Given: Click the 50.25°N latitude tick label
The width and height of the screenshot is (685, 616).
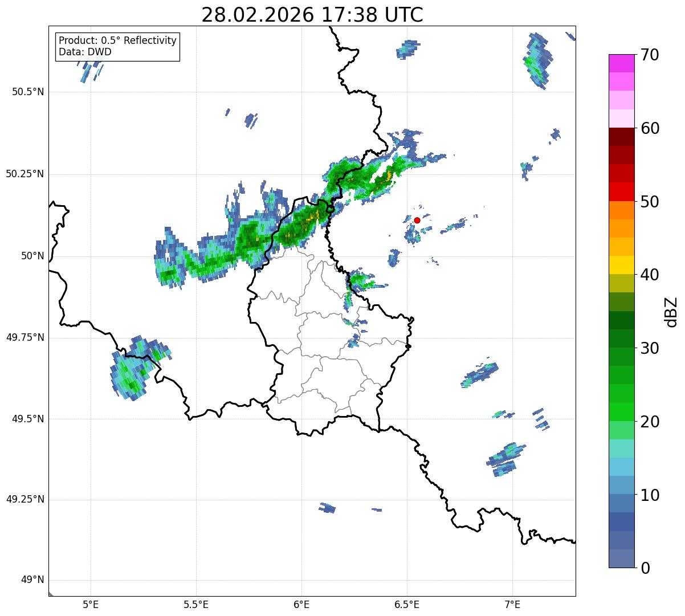Looking at the screenshot, I should 25,174.
